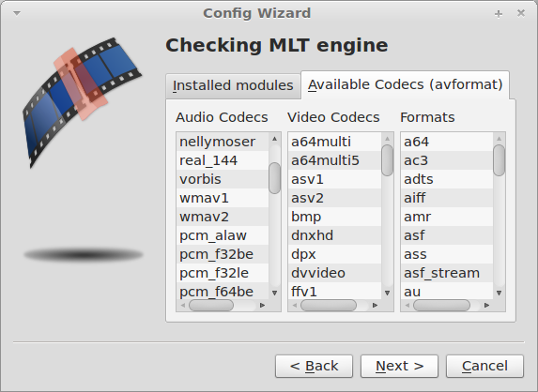Switch to Installed modules tab
The height and width of the screenshot is (392, 538).
(x=233, y=85)
